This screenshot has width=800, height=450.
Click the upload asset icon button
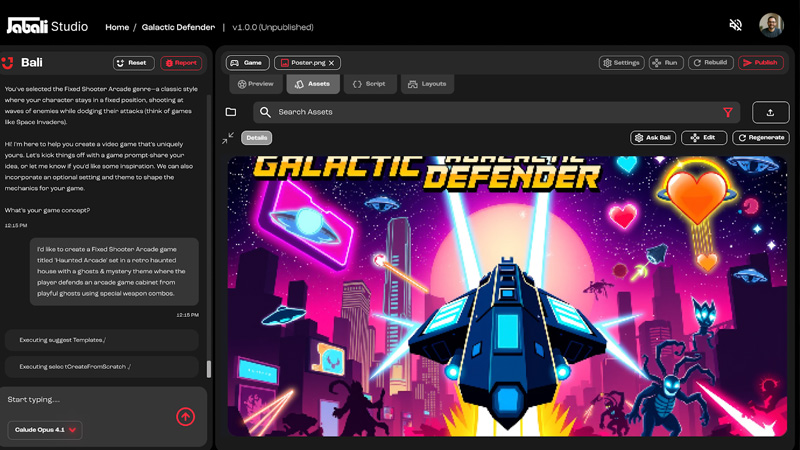click(770, 112)
